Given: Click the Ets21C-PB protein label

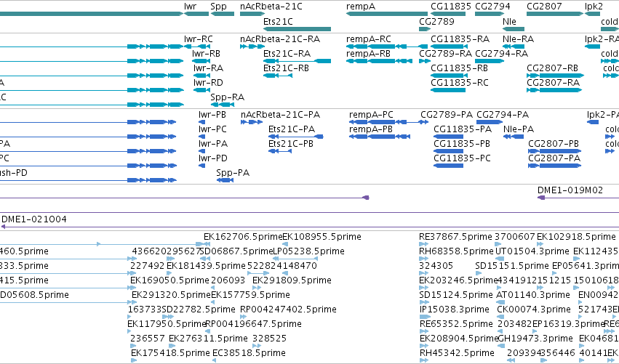Looking at the screenshot, I should tap(290, 144).
